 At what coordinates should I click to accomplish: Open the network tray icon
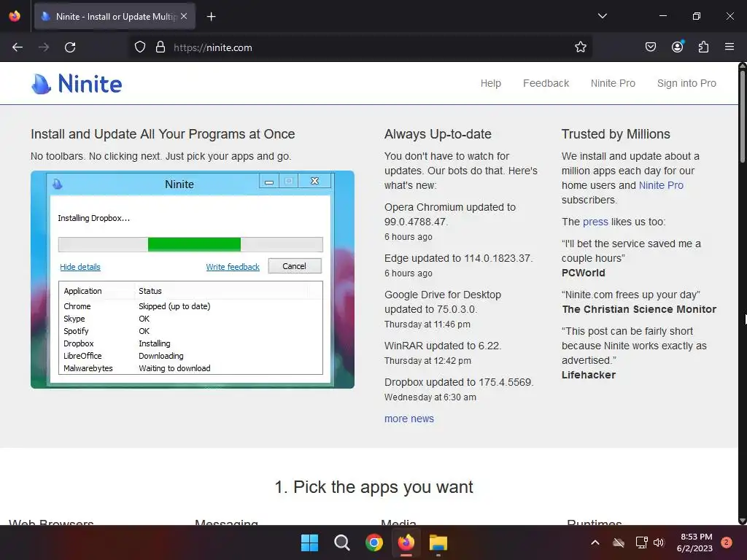641,542
